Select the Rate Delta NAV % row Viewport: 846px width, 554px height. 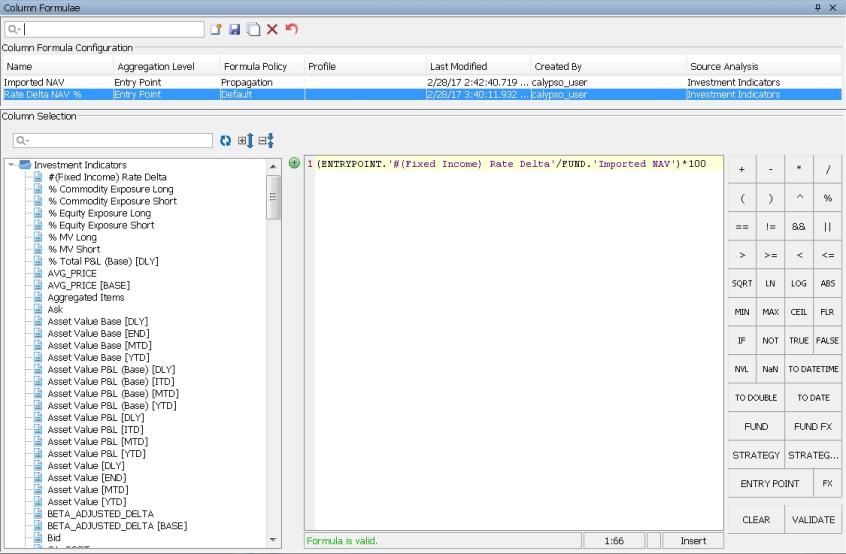[x=421, y=94]
